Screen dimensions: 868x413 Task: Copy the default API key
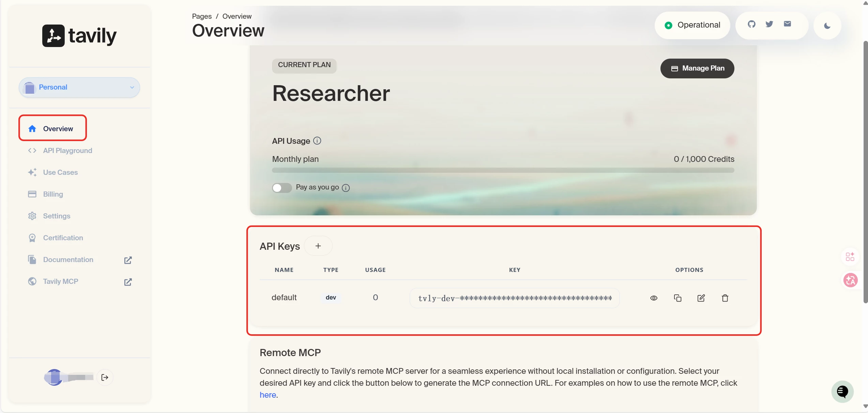click(677, 298)
